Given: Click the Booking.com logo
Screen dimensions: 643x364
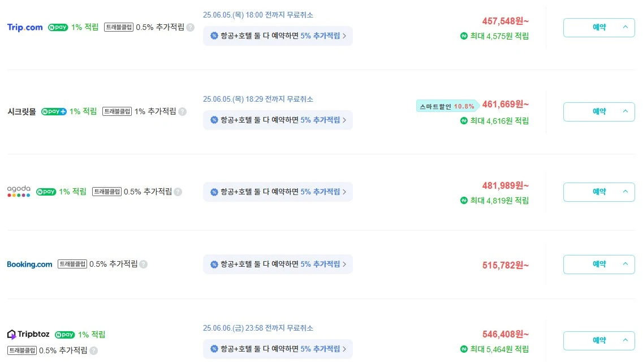Looking at the screenshot, I should tap(29, 264).
